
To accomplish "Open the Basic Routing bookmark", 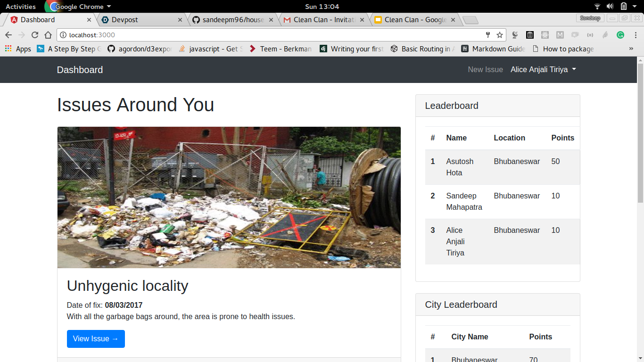I will [423, 49].
